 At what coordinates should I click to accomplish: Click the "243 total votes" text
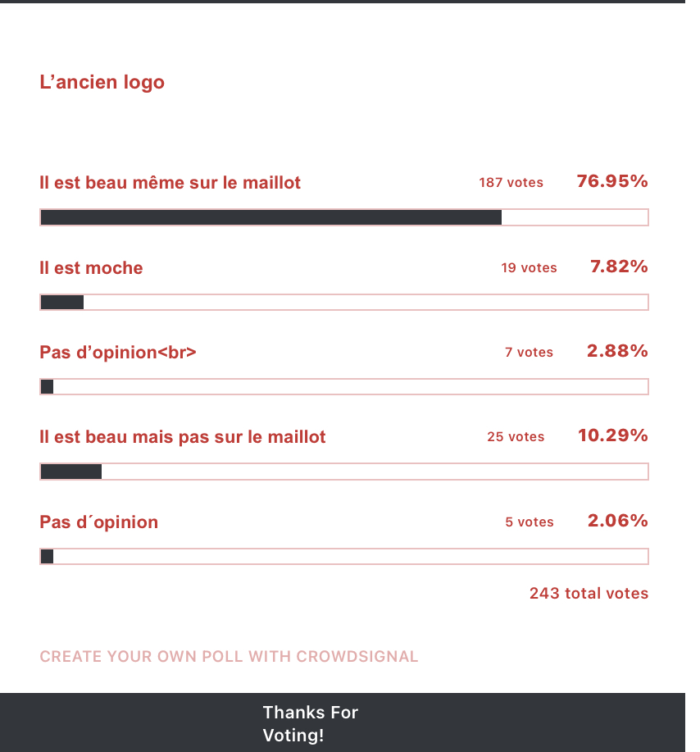tap(589, 593)
